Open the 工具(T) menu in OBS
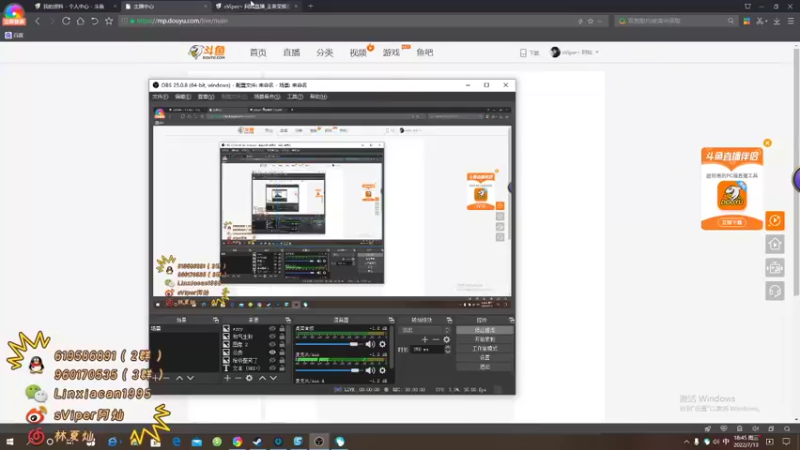The image size is (800, 450). 295,96
